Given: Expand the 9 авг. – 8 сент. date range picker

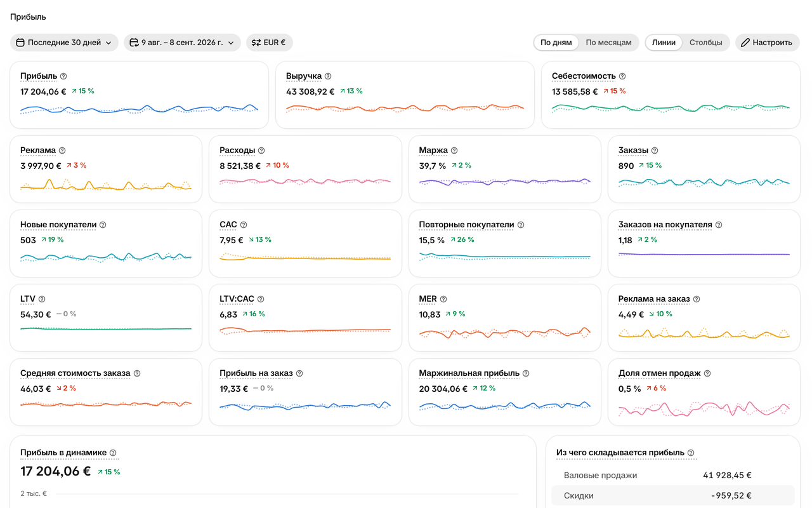Looking at the screenshot, I should pos(182,43).
